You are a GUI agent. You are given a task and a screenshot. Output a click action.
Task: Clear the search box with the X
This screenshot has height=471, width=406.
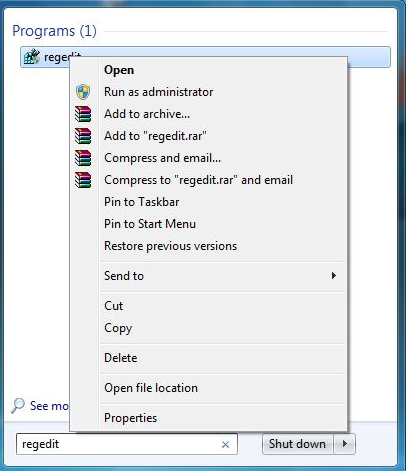pyautogui.click(x=225, y=444)
